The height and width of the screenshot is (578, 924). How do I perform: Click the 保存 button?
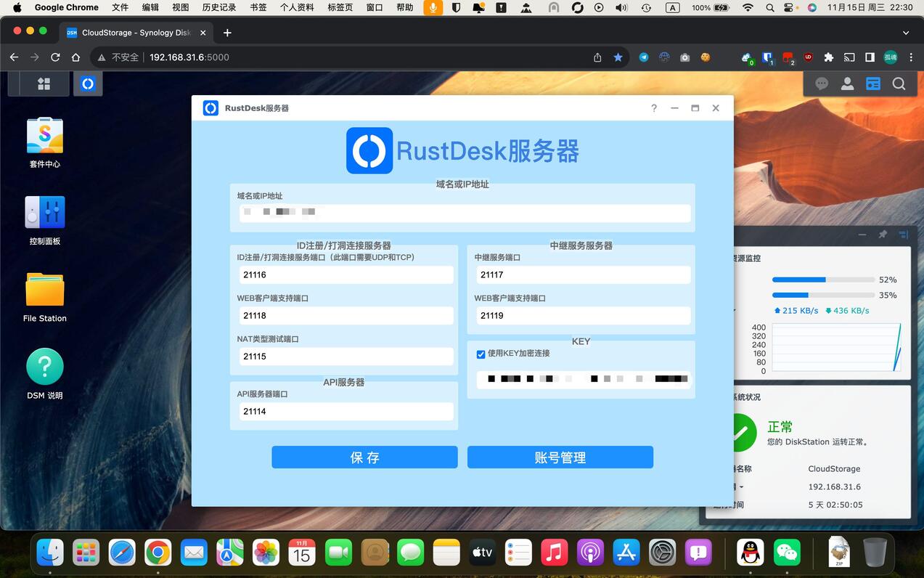pyautogui.click(x=364, y=457)
